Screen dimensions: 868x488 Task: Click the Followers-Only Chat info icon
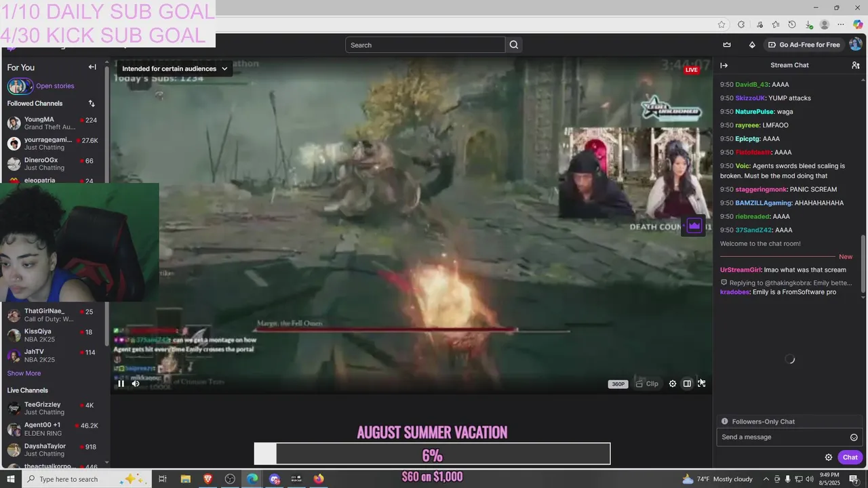724,422
